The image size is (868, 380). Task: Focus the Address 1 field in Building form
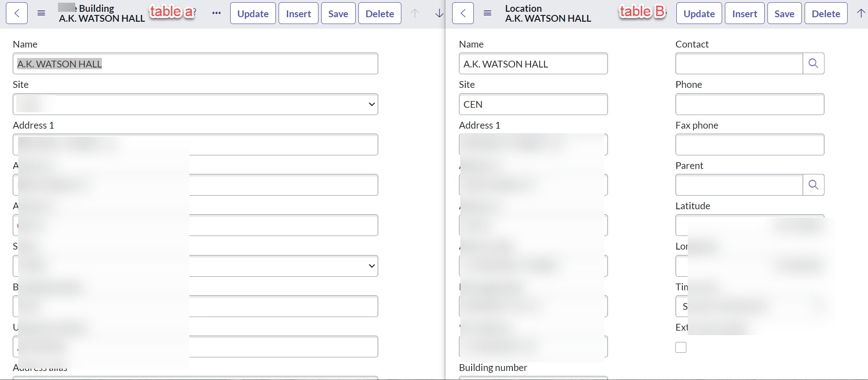click(x=195, y=144)
